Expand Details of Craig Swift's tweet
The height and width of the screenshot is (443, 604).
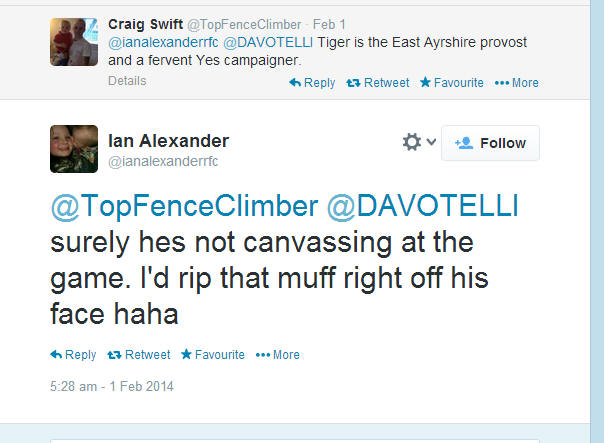[127, 81]
